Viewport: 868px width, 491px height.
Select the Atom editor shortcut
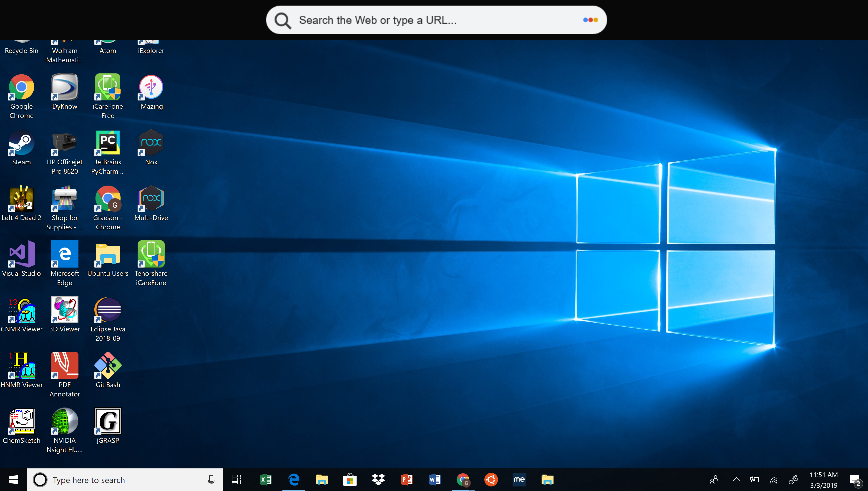tap(108, 47)
